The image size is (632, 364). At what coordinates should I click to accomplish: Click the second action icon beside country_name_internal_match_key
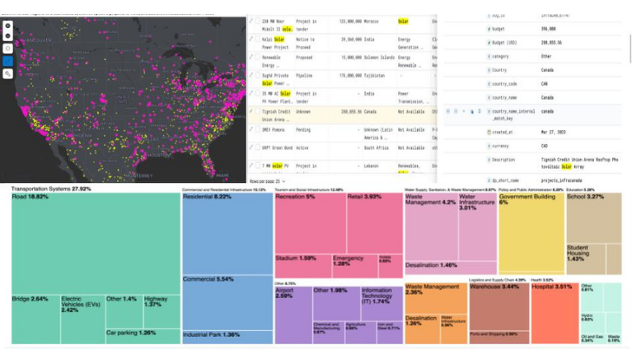pyautogui.click(x=456, y=111)
